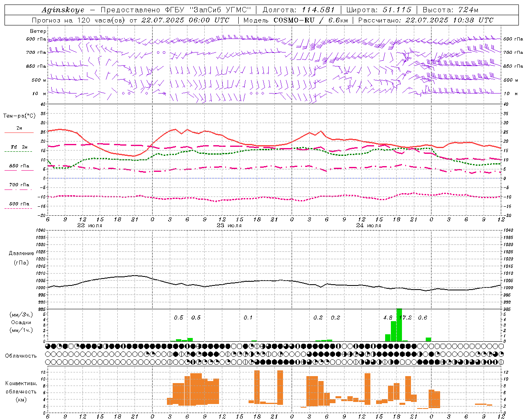
Task: Click the Ветер panel label
Action: point(38,31)
